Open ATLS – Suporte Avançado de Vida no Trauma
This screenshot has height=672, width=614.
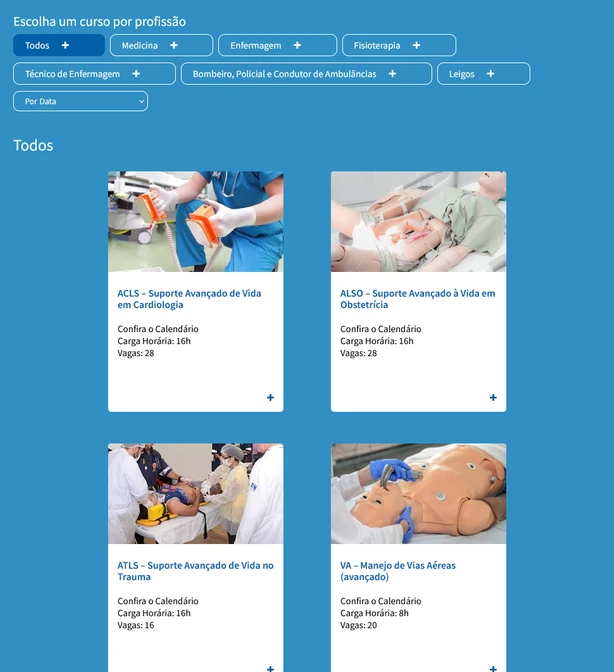(x=195, y=571)
